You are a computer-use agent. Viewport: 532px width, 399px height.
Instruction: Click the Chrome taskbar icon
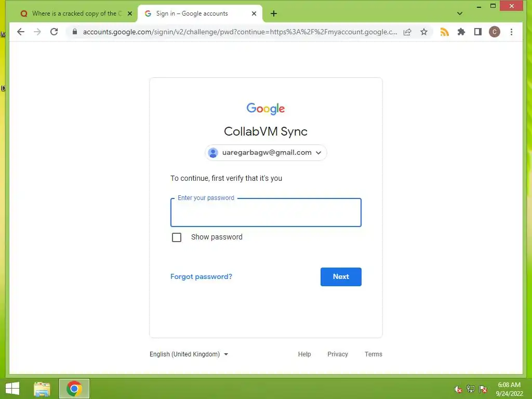coord(74,389)
